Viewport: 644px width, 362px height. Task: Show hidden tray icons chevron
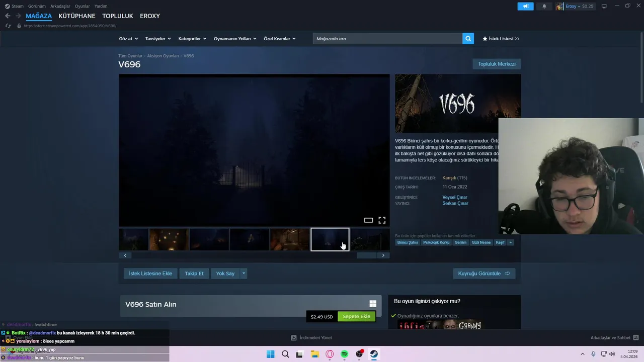coord(583,354)
